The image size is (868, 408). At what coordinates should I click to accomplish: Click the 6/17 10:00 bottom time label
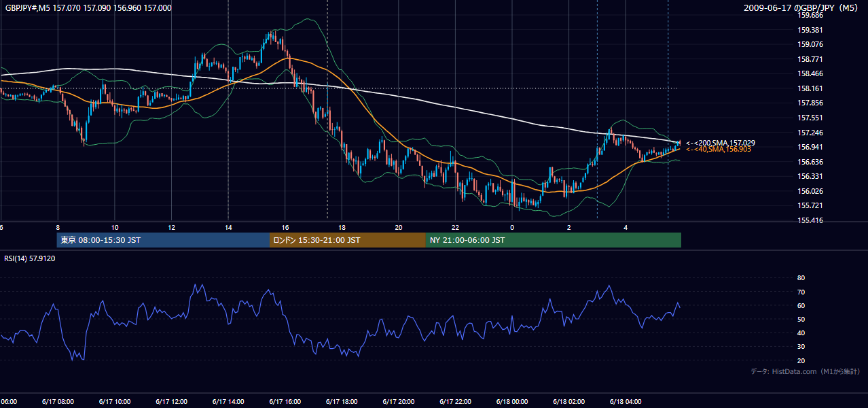click(x=115, y=402)
